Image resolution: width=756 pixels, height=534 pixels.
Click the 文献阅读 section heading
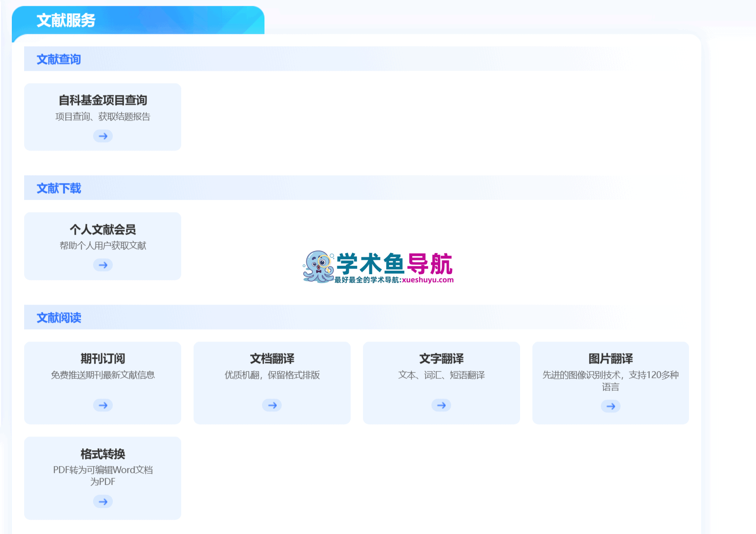tap(59, 317)
